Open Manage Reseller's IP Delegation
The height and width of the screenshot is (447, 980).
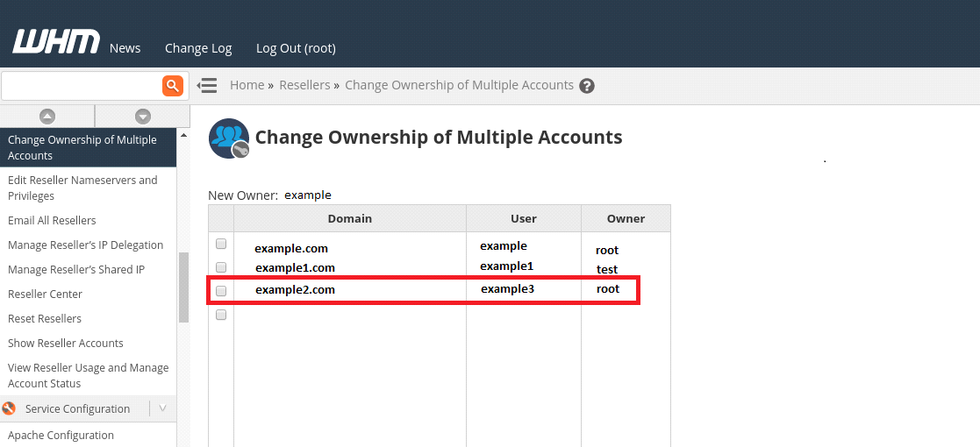click(88, 245)
